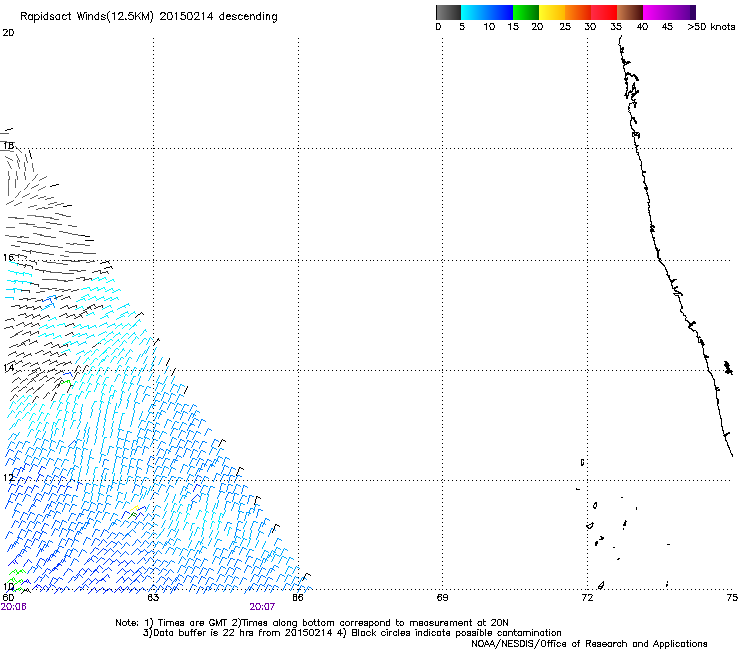This screenshot has width=740, height=650.
Task: Click the green wind barbs at 10N 60E
Action: pos(16,580)
